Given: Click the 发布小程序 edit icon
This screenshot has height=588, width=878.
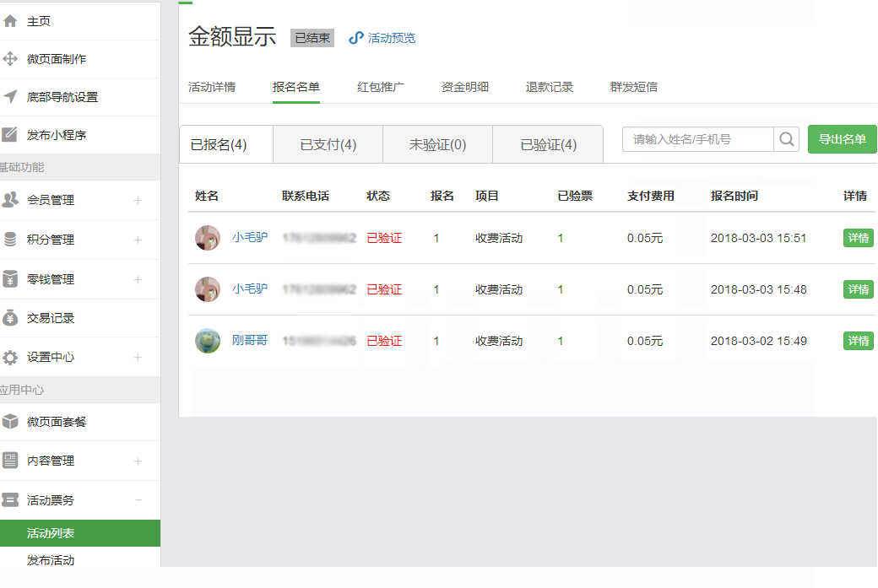Looking at the screenshot, I should pyautogui.click(x=10, y=135).
